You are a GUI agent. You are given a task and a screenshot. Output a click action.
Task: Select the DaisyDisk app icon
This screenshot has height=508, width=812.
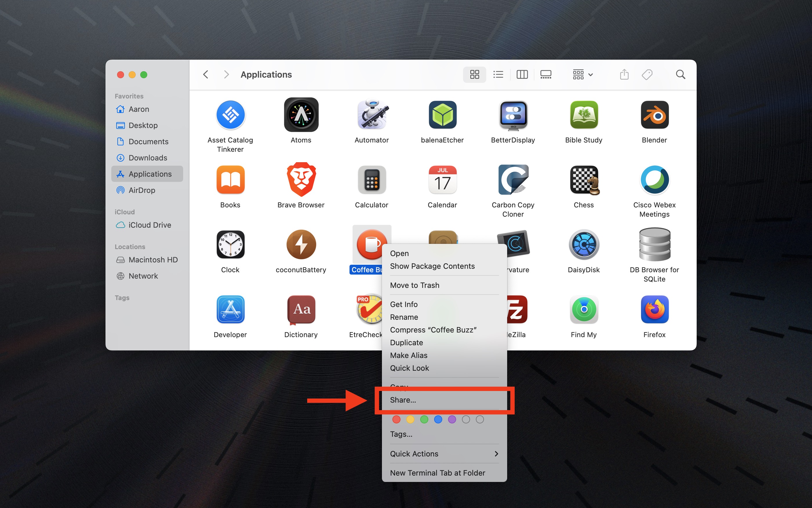584,245
